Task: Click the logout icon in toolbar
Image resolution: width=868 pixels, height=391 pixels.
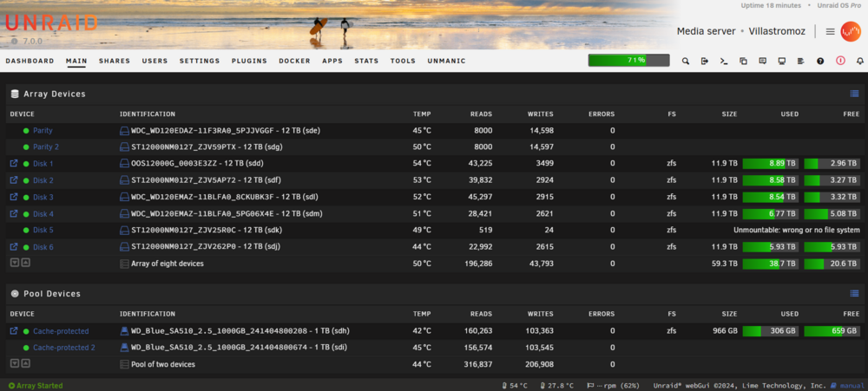Action: click(705, 61)
